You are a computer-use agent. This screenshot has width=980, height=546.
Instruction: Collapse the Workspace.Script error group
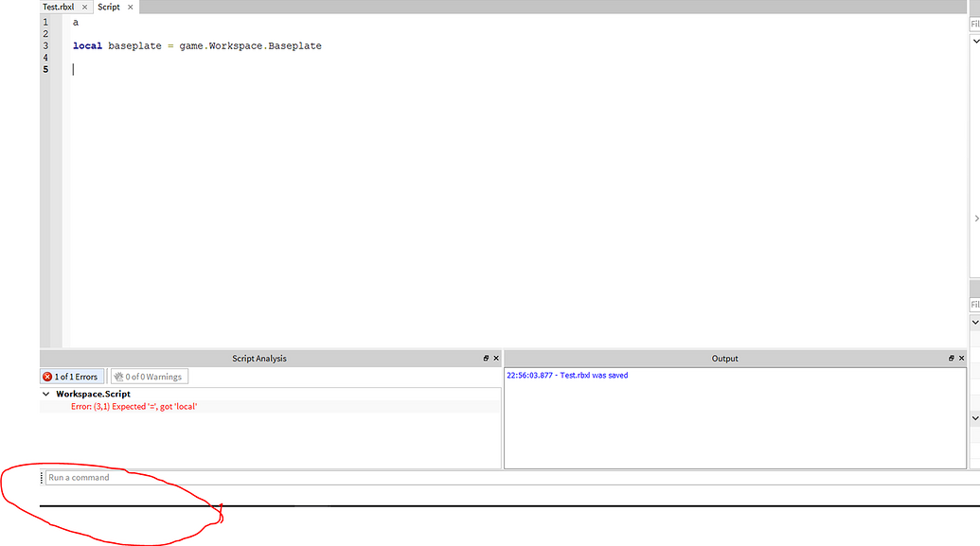(45, 393)
